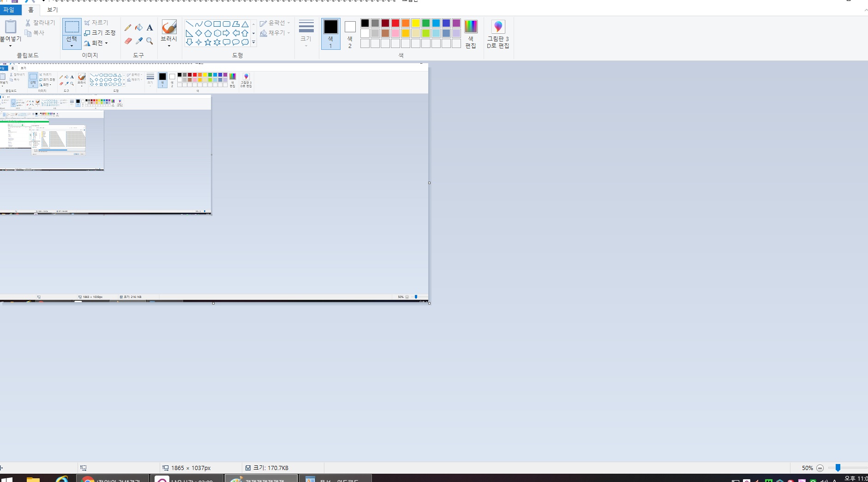Choose the Down arrow shape
The height and width of the screenshot is (482, 868).
190,42
